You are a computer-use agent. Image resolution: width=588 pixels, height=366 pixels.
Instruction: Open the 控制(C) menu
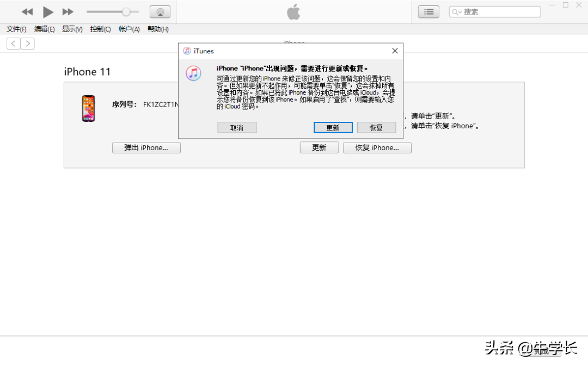pyautogui.click(x=101, y=29)
